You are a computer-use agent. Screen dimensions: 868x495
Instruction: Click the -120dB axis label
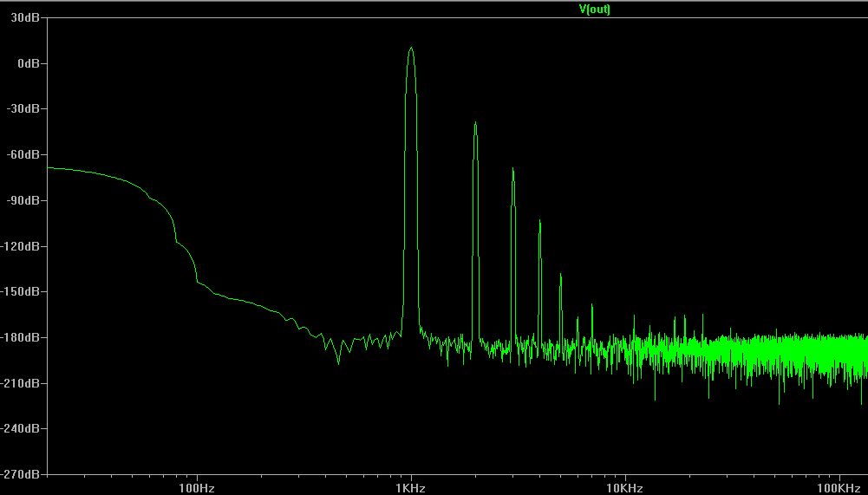(x=21, y=246)
